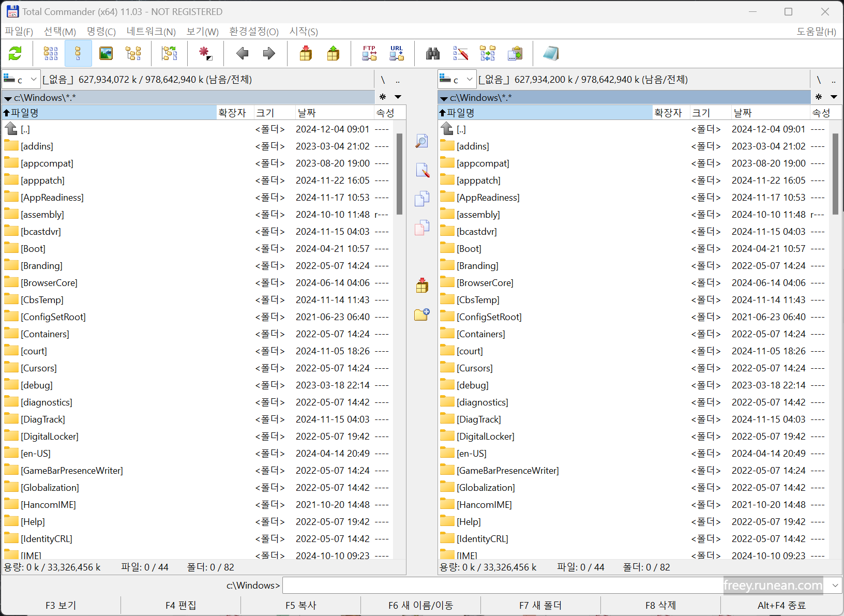Click the unpack files toolbar icon
This screenshot has height=616, width=844.
point(334,53)
